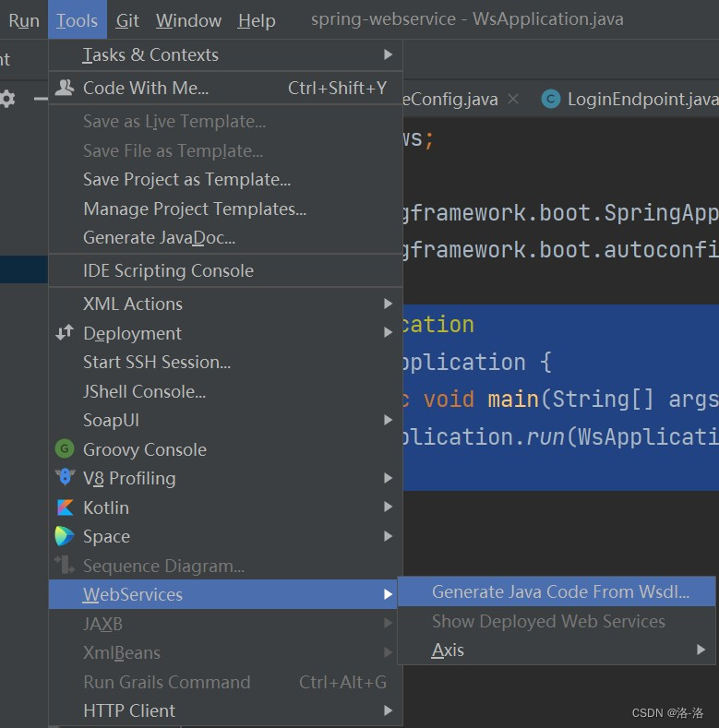Screen dimensions: 719x728
Task: Choose Code With Me menu item
Action: [x=225, y=88]
